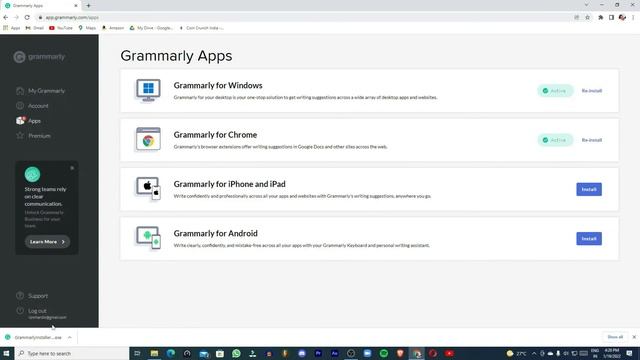Image resolution: width=640 pixels, height=360 pixels.
Task: Close the downloads bar
Action: tap(634, 337)
